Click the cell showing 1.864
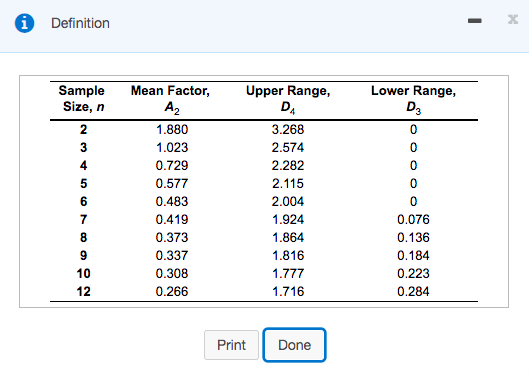The image size is (529, 375). pyautogui.click(x=288, y=237)
